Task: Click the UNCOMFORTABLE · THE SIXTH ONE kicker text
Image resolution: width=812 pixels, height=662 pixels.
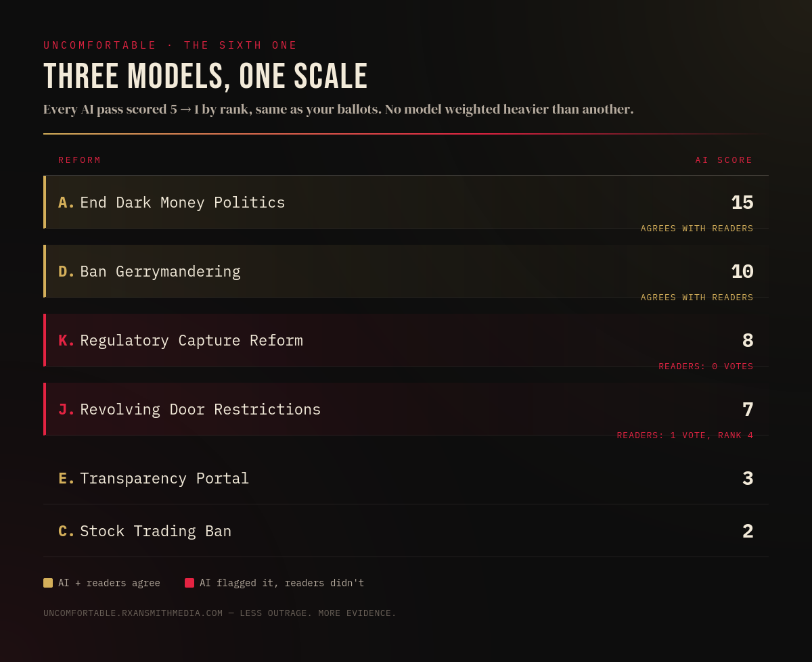Action: pos(171,45)
